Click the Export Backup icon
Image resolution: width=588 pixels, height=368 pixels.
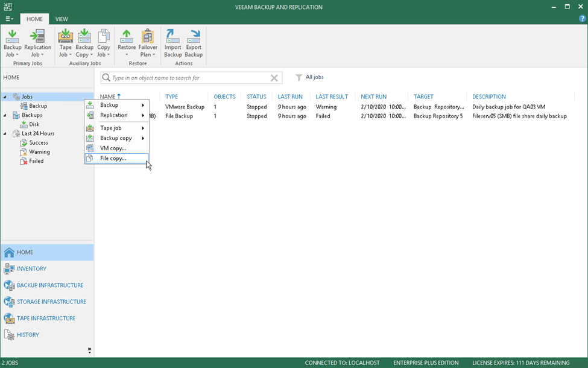194,42
